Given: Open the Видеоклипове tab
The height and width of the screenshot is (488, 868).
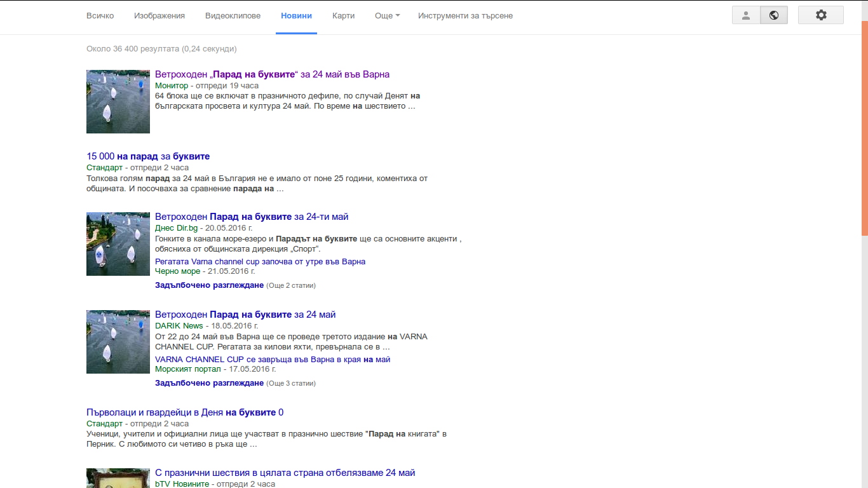Looking at the screenshot, I should 233,16.
